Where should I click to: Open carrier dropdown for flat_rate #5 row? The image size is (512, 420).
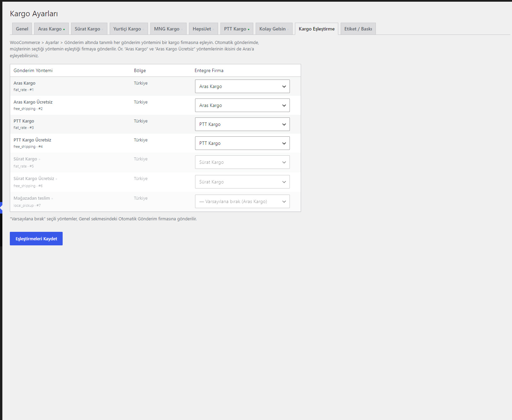click(x=242, y=162)
